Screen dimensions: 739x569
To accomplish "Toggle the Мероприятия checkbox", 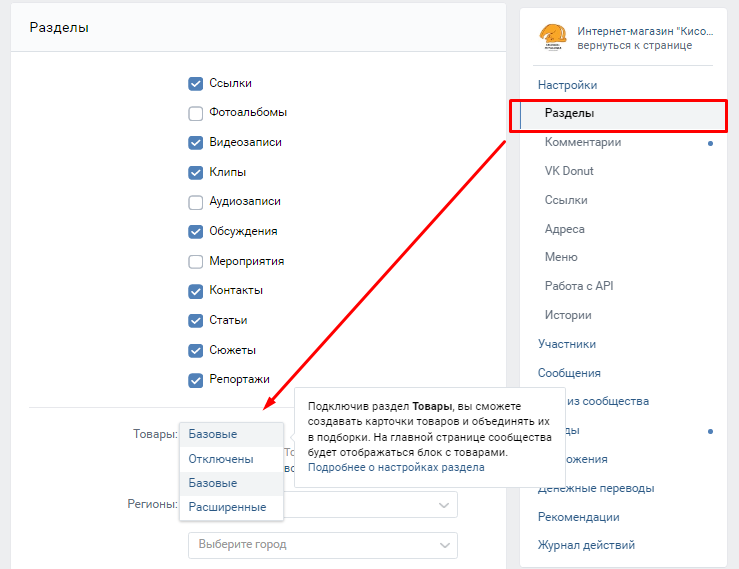I will click(x=196, y=261).
